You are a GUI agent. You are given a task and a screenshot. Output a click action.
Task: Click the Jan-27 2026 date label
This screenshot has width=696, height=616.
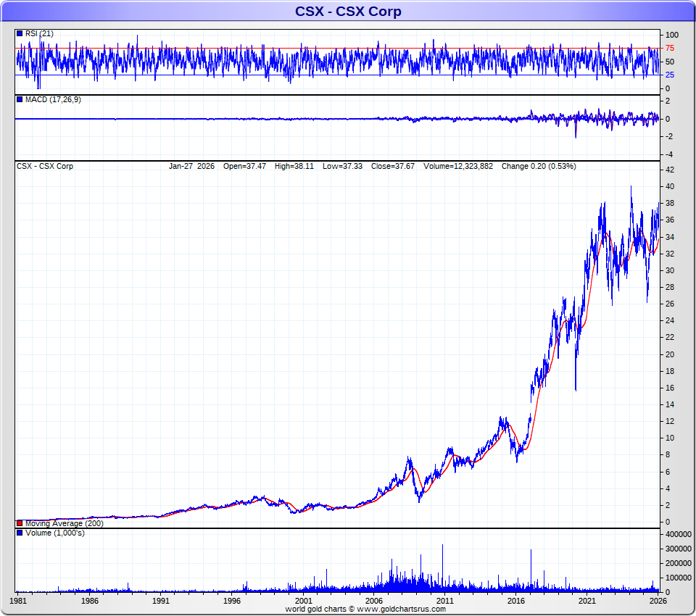click(191, 166)
